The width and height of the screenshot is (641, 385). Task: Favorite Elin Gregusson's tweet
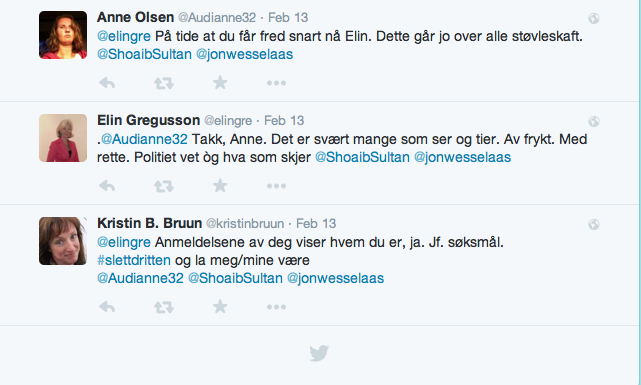click(220, 186)
